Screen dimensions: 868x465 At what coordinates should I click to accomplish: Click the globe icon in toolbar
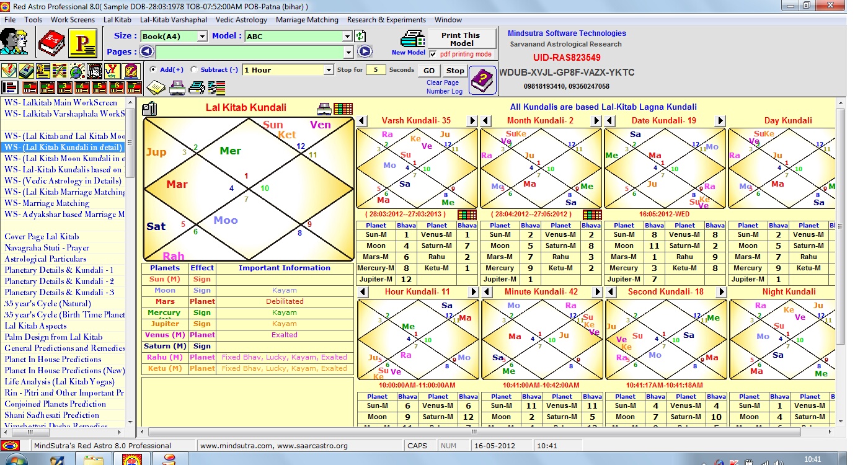click(x=77, y=71)
